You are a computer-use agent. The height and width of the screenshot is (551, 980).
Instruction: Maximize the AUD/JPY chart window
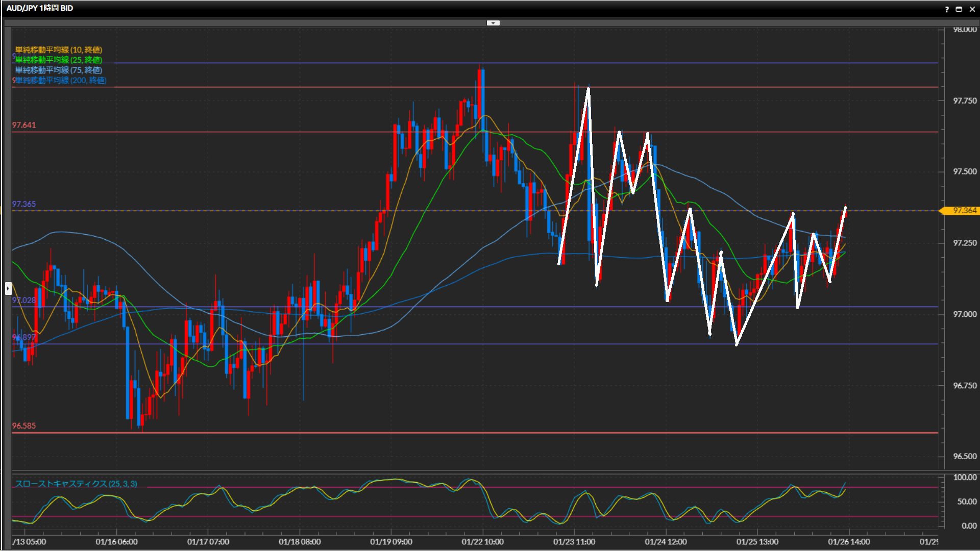click(959, 9)
